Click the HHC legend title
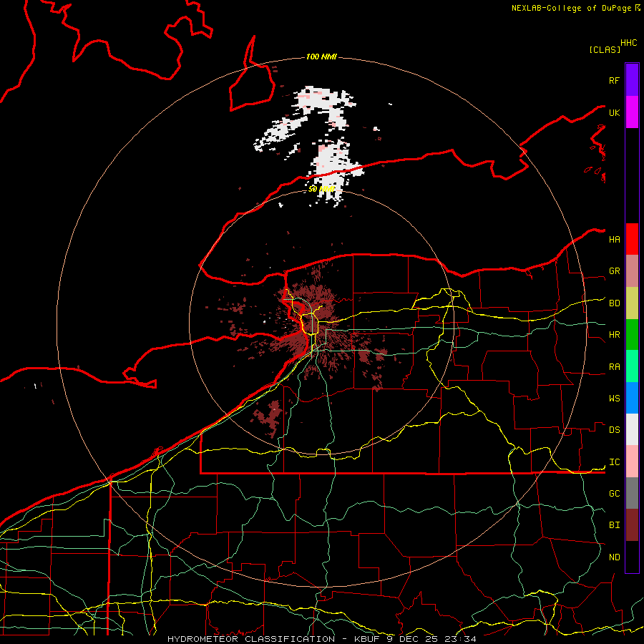The height and width of the screenshot is (644, 644). [628, 43]
